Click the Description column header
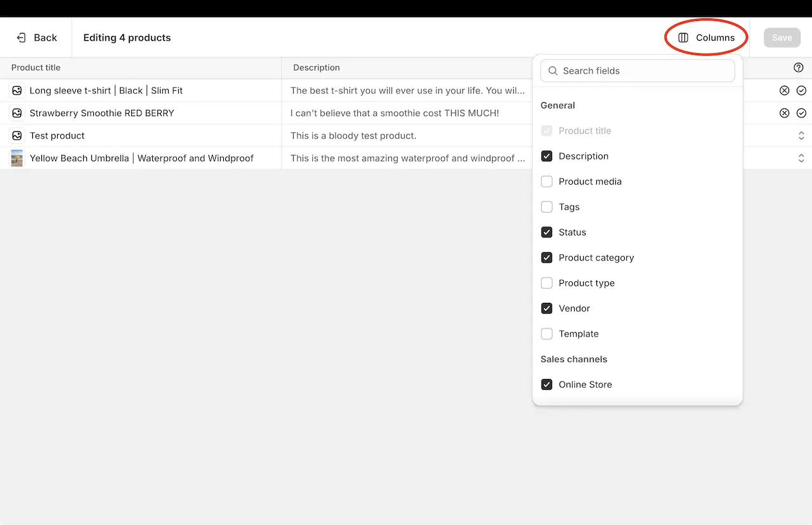The width and height of the screenshot is (812, 525). point(317,68)
